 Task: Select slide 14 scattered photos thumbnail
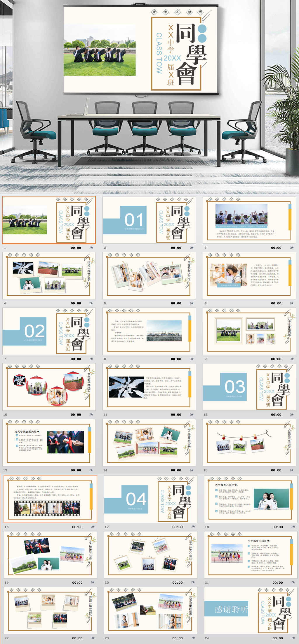tap(149, 443)
